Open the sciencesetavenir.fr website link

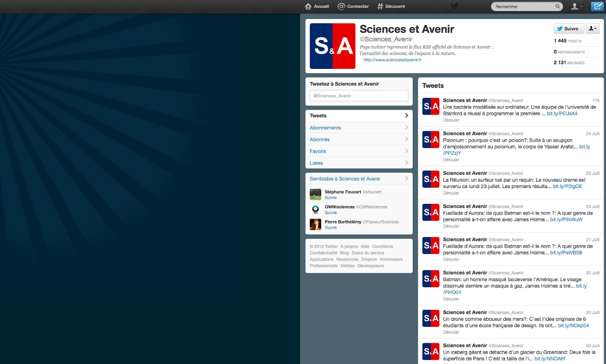(x=392, y=60)
